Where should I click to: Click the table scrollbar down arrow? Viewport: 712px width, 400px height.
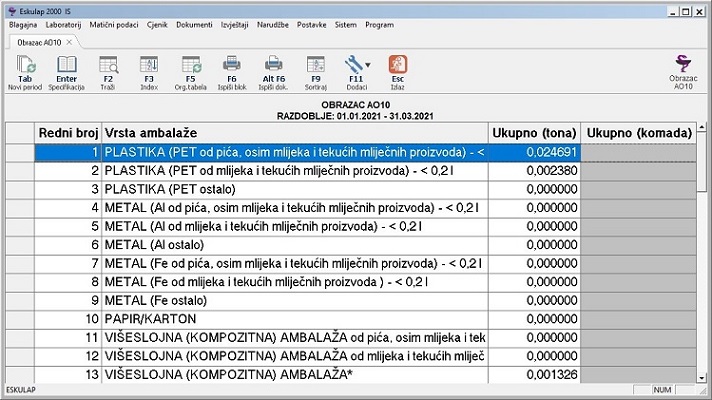(x=702, y=378)
